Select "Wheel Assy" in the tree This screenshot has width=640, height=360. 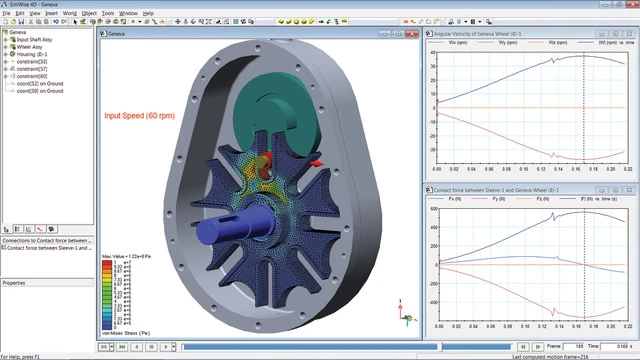pyautogui.click(x=29, y=47)
